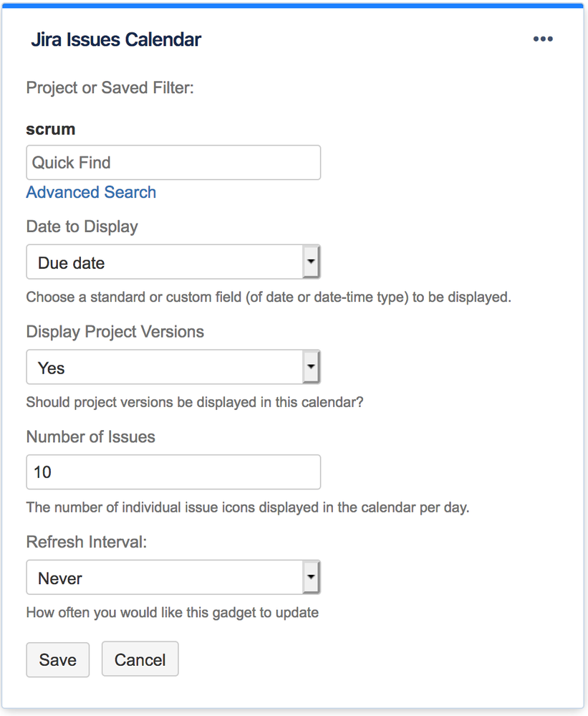Open the gadget's three-dot options menu
The width and height of the screenshot is (588, 716).
click(543, 39)
